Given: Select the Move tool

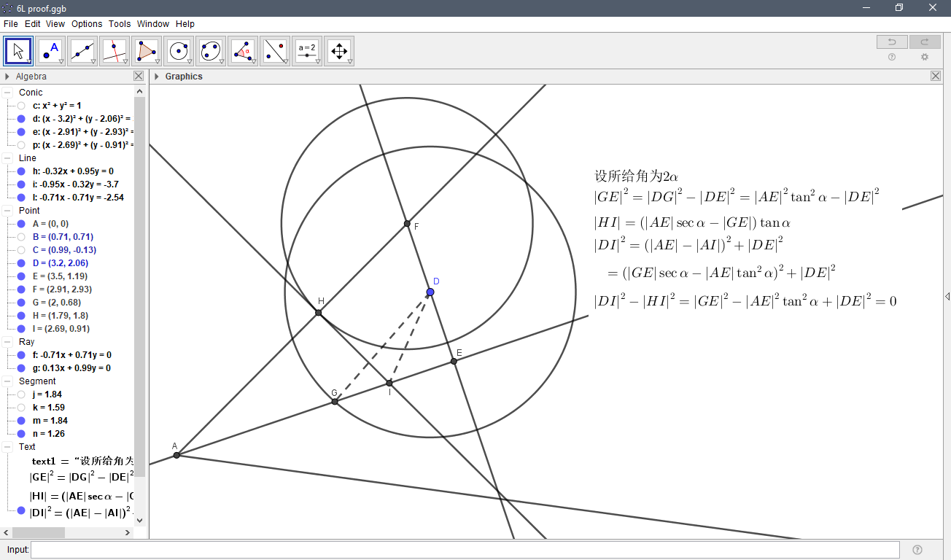Looking at the screenshot, I should 18,50.
